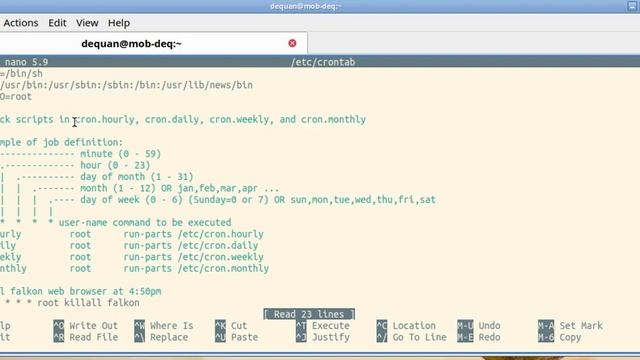Click the ^K Cut shortcut

(x=231, y=326)
